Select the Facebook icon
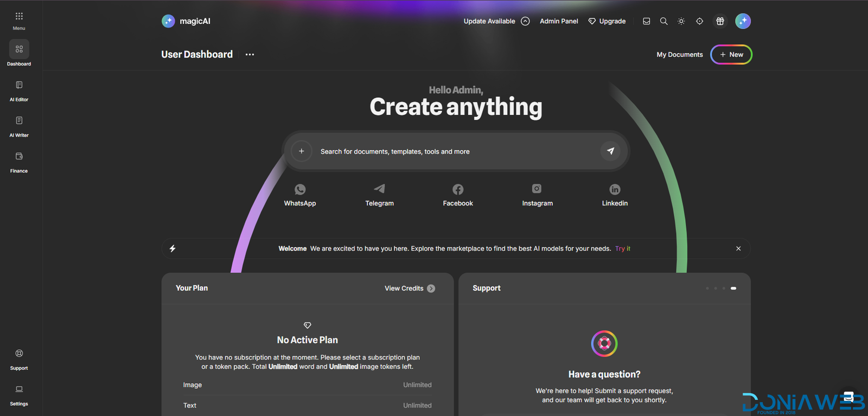Screen dimensions: 868x416 [x=458, y=189]
